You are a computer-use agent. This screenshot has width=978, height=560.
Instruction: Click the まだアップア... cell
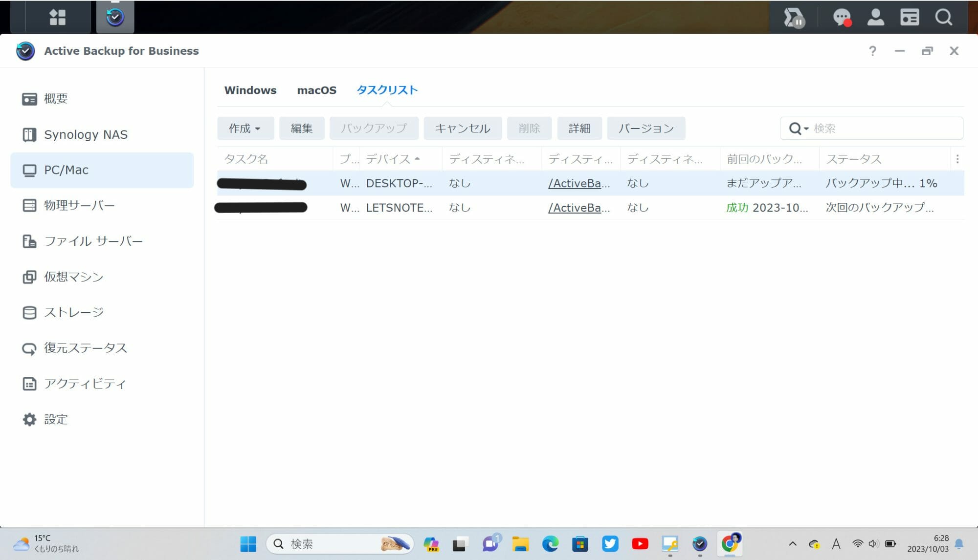point(763,183)
